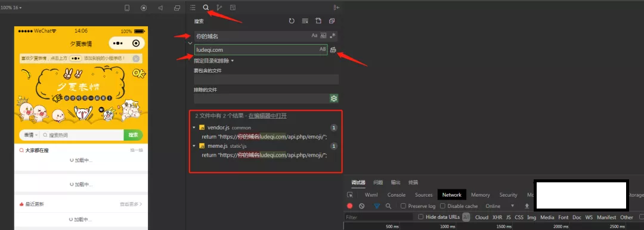Open the Console devtools tab
Image resolution: width=644 pixels, height=230 pixels.
point(397,195)
